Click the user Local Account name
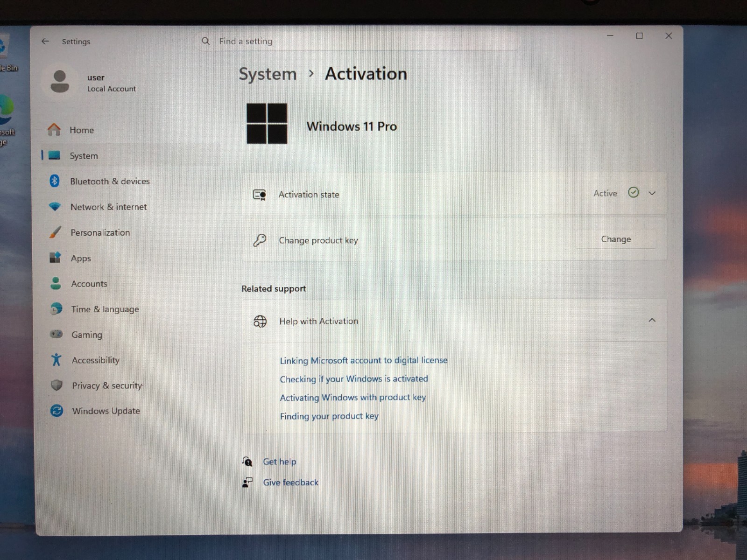The width and height of the screenshot is (747, 560). 111,83
